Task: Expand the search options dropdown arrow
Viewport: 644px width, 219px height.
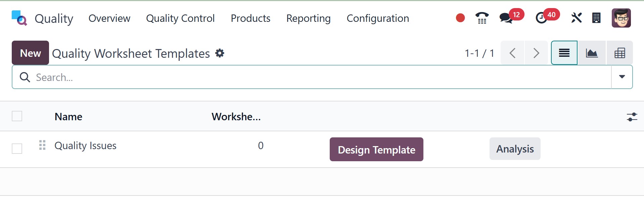Action: click(622, 77)
